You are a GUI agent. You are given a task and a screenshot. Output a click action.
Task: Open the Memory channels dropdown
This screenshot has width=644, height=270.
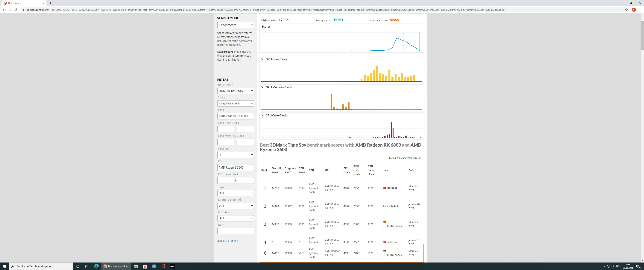click(235, 206)
